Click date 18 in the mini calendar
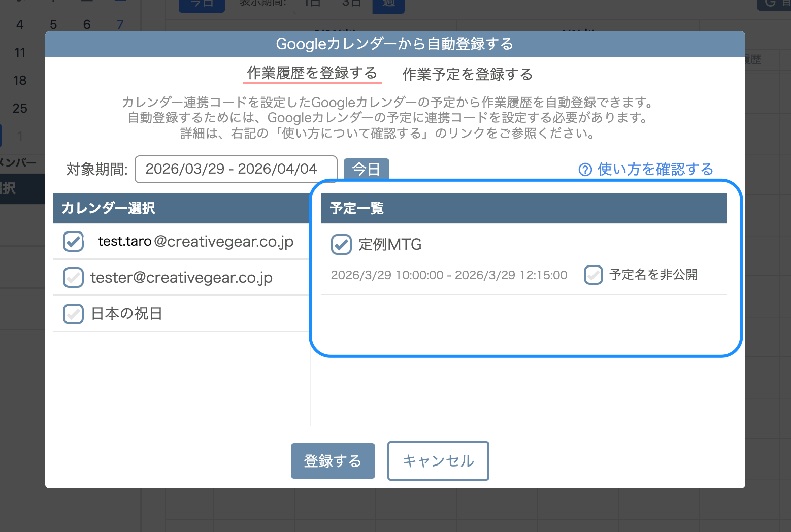 tap(20, 80)
